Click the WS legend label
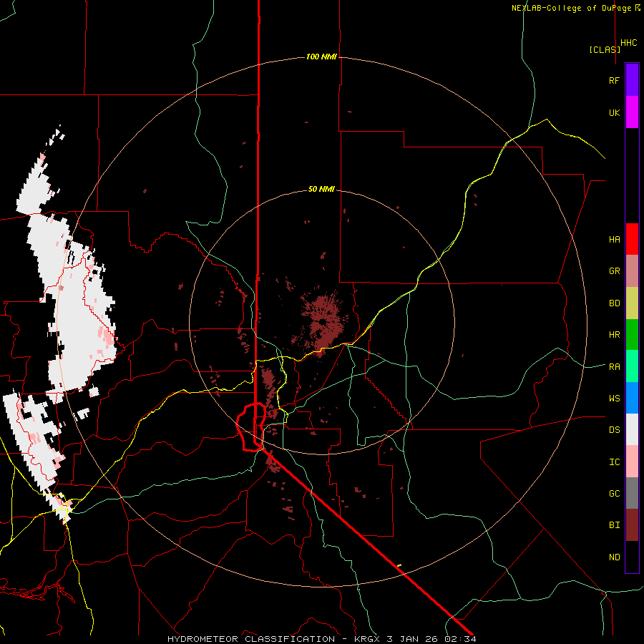Viewport: 644px width, 644px height. coord(614,399)
